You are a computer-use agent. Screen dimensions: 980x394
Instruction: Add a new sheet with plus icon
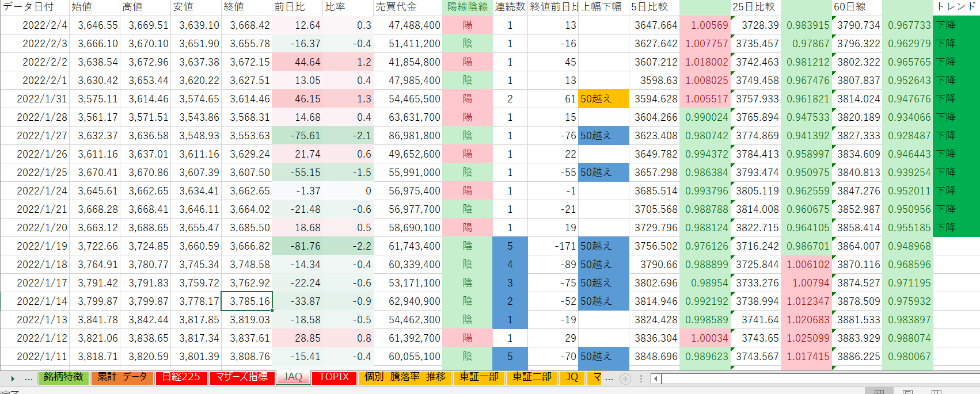625,378
